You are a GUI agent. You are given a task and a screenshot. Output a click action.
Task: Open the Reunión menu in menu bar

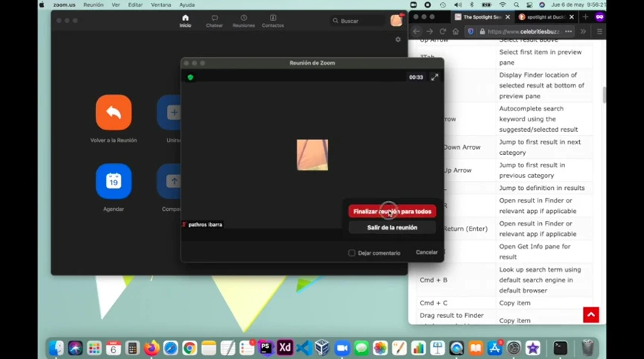[x=93, y=5]
